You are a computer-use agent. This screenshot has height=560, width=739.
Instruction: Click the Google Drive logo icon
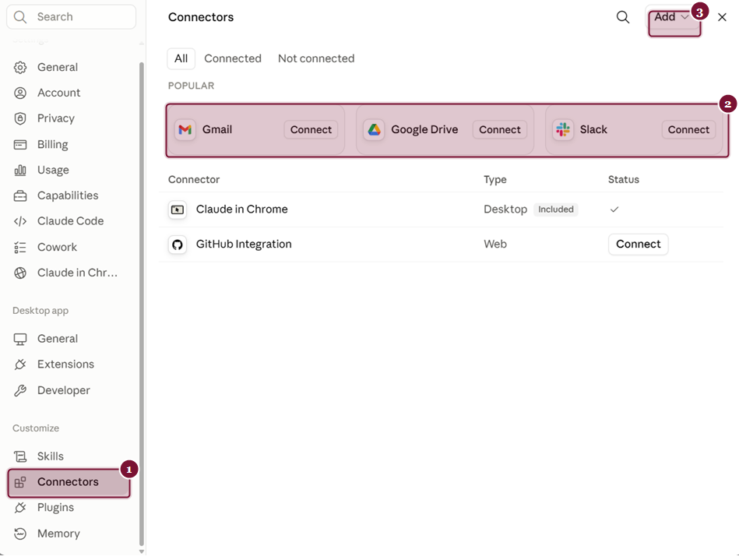(375, 129)
